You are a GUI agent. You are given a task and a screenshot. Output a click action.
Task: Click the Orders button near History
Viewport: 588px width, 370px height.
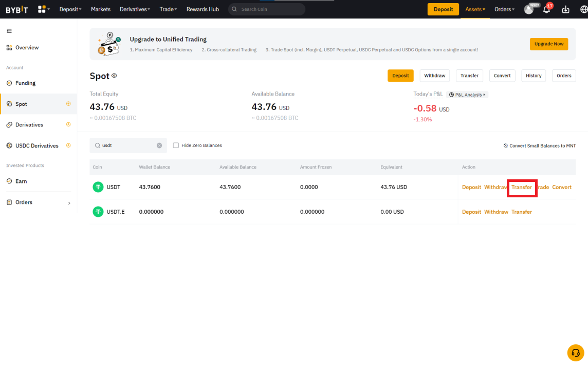coord(564,76)
